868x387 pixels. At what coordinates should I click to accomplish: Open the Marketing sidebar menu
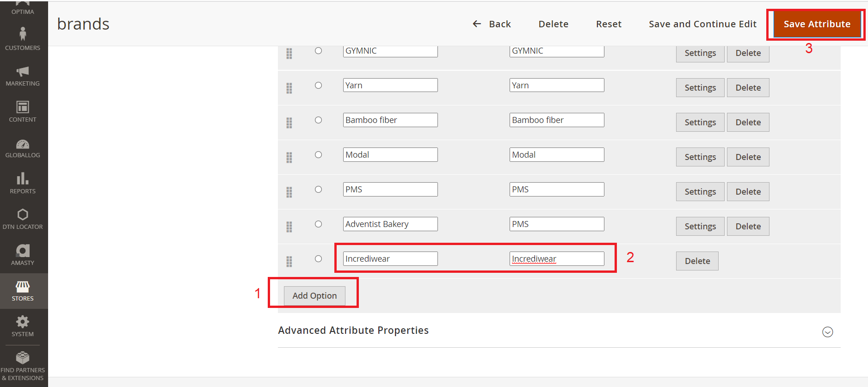pyautogui.click(x=23, y=76)
